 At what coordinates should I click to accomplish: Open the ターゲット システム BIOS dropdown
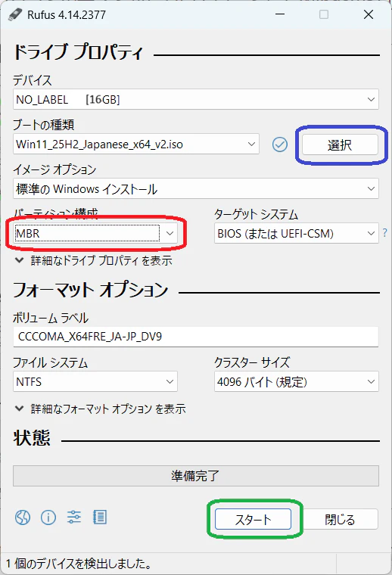[297, 233]
